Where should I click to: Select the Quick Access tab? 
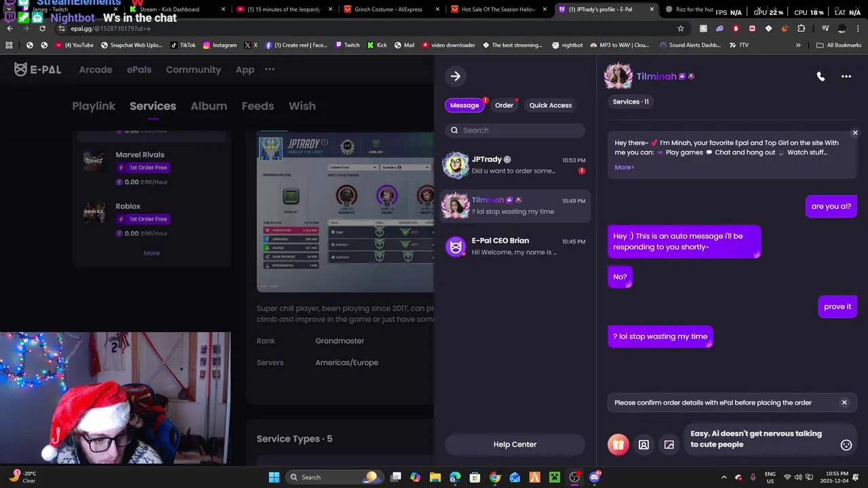click(x=551, y=105)
